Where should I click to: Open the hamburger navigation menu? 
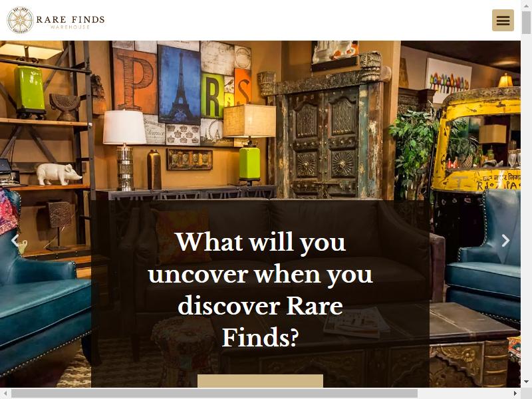tap(503, 21)
